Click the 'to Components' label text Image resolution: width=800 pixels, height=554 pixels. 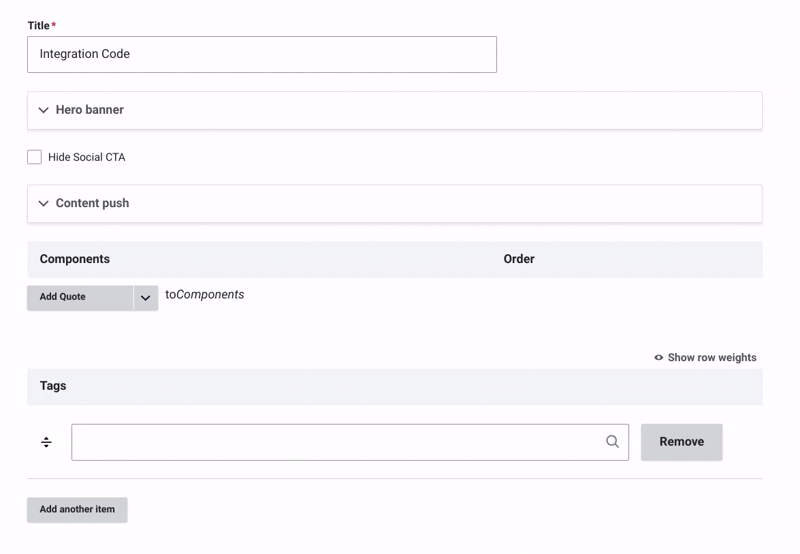pos(205,295)
